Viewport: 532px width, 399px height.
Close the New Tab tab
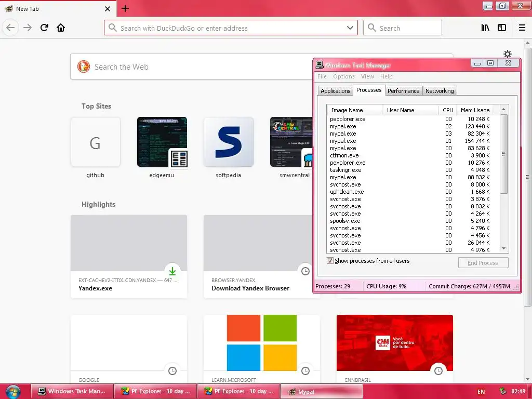(x=108, y=9)
